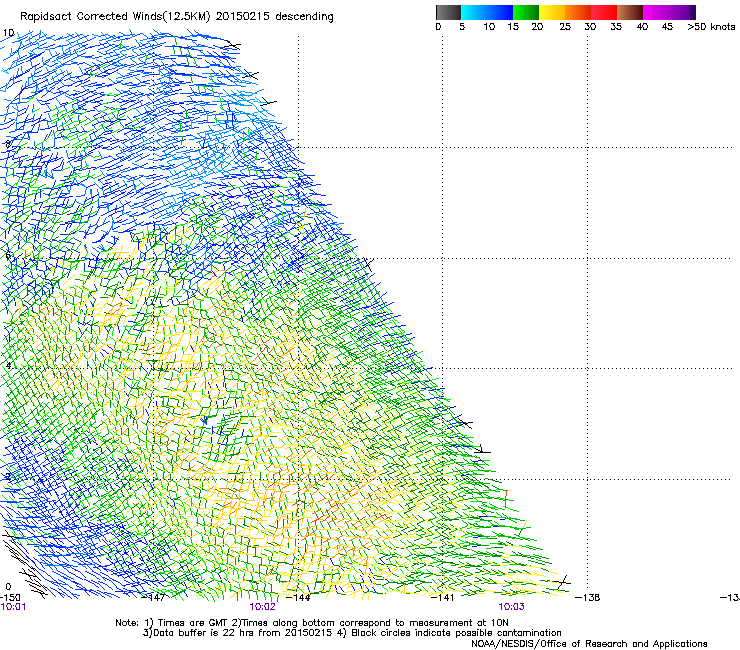Click the yellow 20-25 knots legend swatch
This screenshot has width=740, height=650.
pyautogui.click(x=552, y=12)
